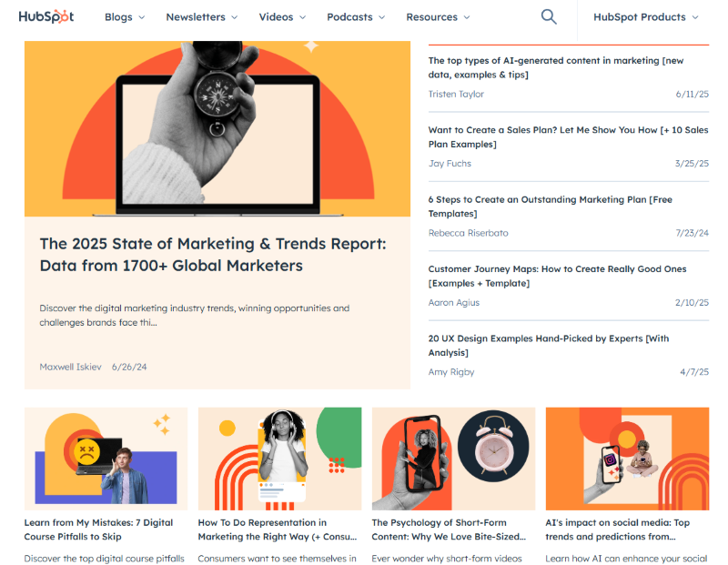Screen dimensions: 728x565
Task: Select the Representation in Marketing thumbnail
Action: 279,458
